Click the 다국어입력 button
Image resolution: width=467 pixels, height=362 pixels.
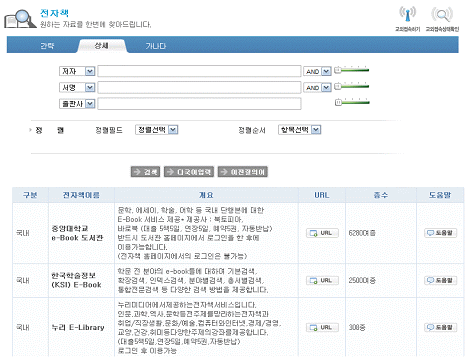pyautogui.click(x=189, y=172)
